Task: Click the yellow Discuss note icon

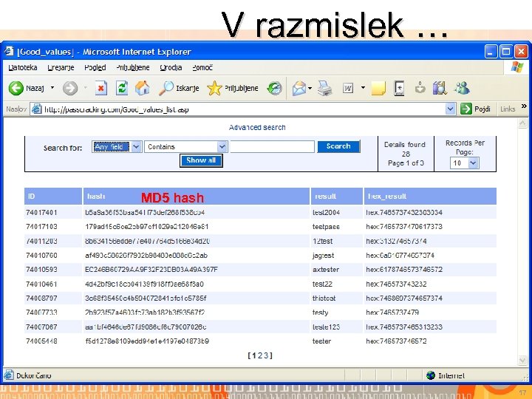Action: pos(378,88)
